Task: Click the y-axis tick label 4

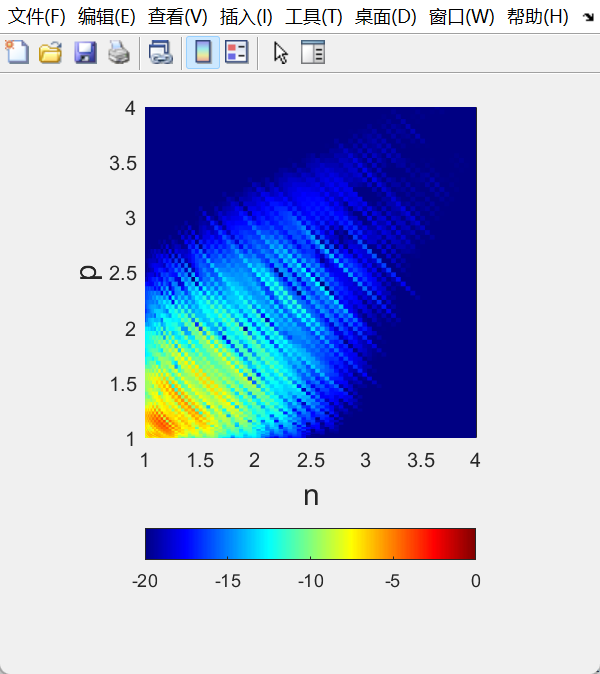Action: click(130, 108)
